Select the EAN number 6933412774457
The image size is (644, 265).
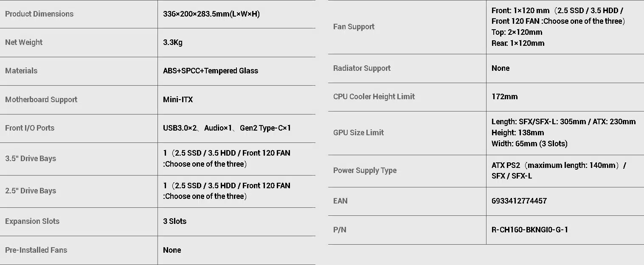click(519, 201)
